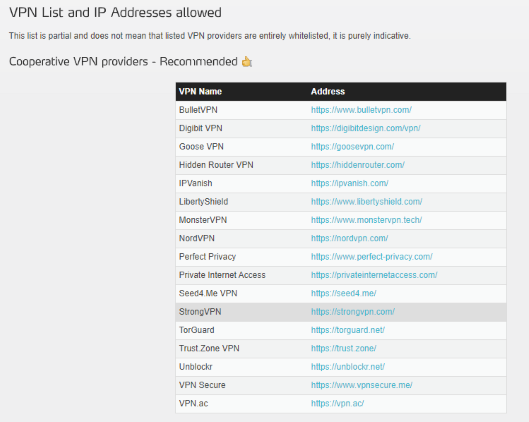This screenshot has height=422, width=529.
Task: Open the nordvpn.com link
Action: tap(349, 238)
